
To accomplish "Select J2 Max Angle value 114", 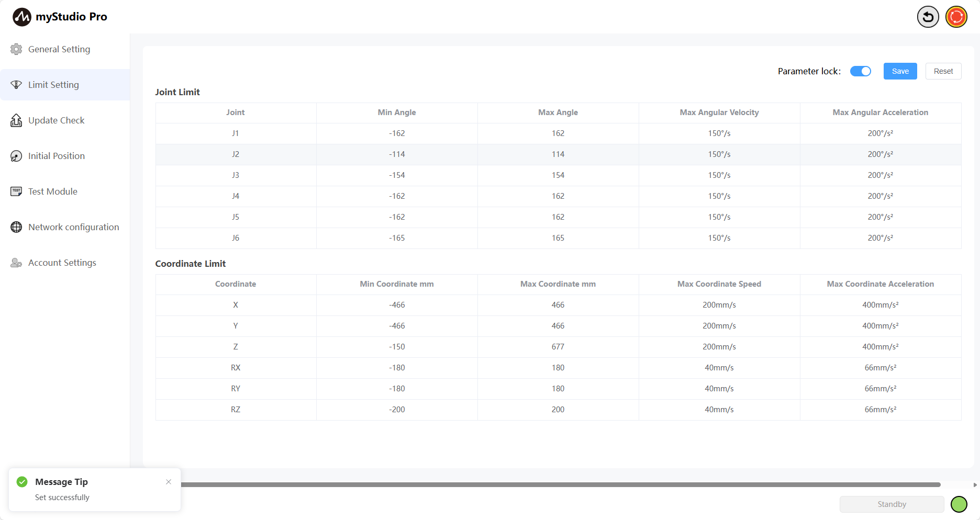I will [558, 154].
